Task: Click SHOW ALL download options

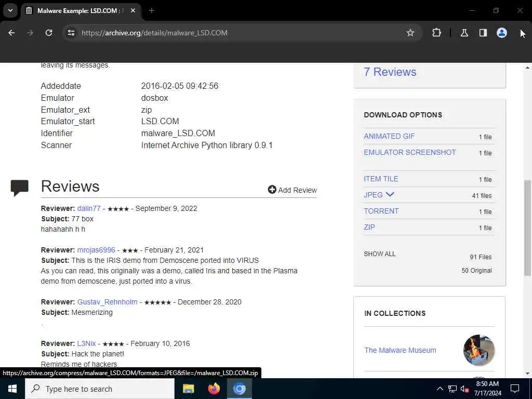Action: pos(380,254)
